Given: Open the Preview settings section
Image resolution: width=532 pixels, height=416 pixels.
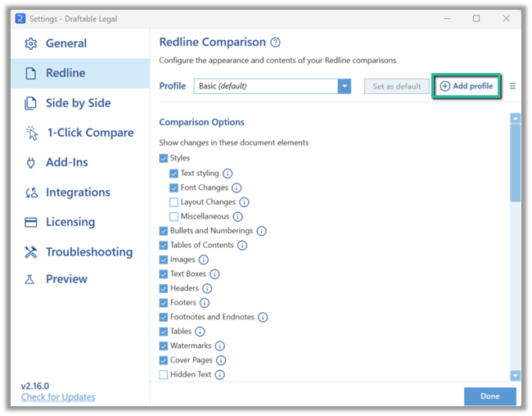Looking at the screenshot, I should (x=80, y=279).
